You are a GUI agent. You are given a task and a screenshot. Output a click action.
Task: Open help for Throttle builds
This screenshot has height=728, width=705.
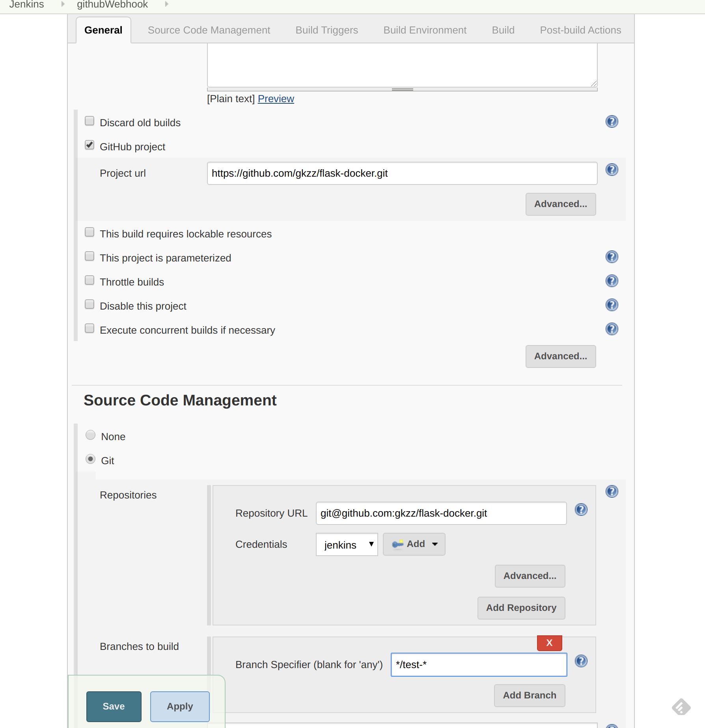612,281
